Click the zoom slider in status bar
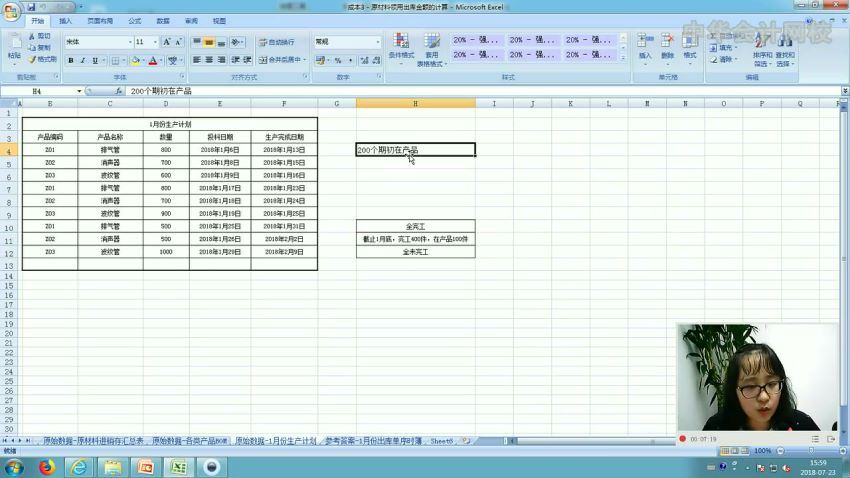The height and width of the screenshot is (478, 850). [x=812, y=450]
